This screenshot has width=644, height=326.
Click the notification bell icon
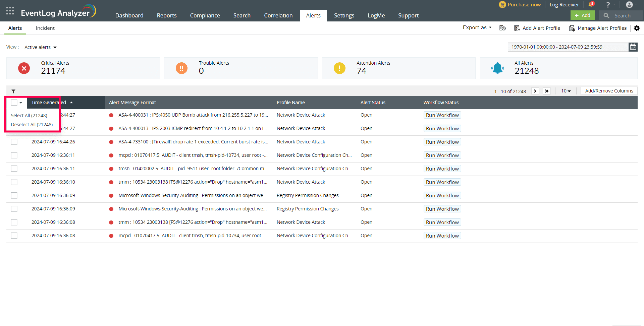coord(591,5)
